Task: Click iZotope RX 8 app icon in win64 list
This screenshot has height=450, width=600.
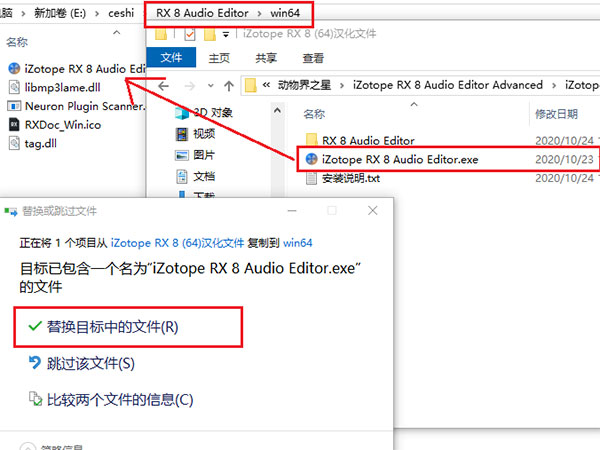Action: 14,69
